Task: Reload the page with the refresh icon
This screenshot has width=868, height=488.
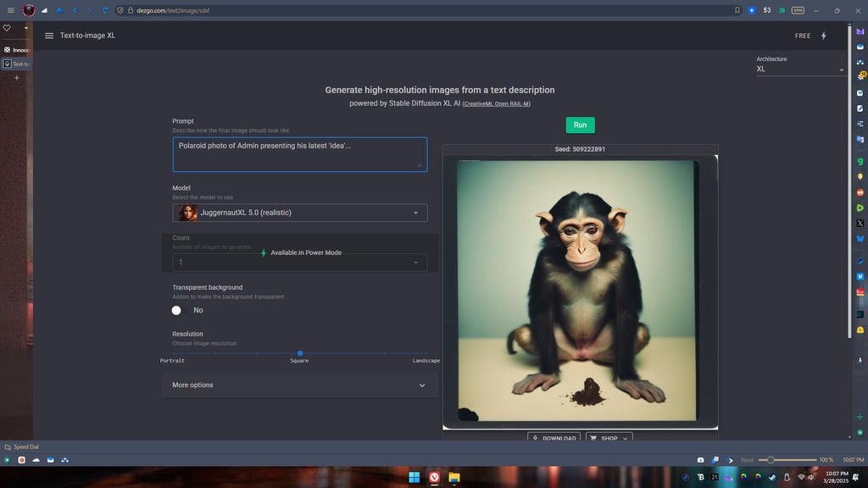Action: tap(105, 10)
